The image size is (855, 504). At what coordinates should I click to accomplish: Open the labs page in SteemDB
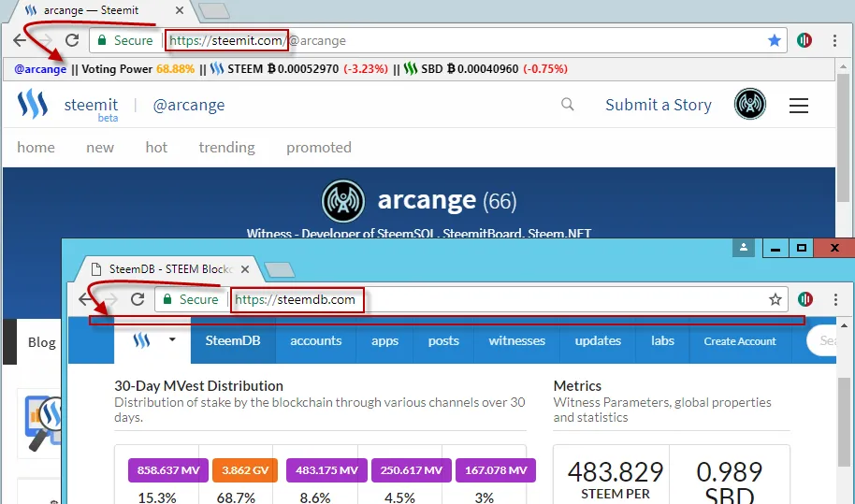click(x=662, y=340)
